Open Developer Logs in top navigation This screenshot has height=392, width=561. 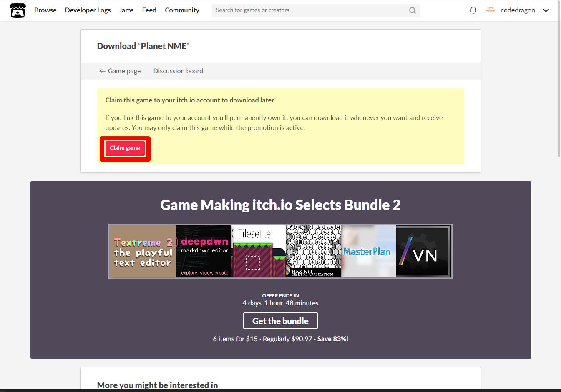[x=88, y=10]
